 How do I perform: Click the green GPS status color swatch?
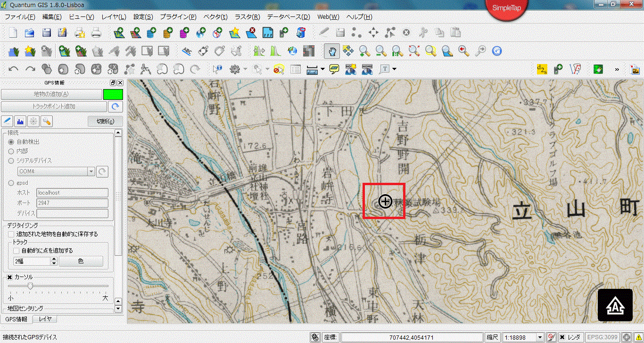pyautogui.click(x=113, y=94)
